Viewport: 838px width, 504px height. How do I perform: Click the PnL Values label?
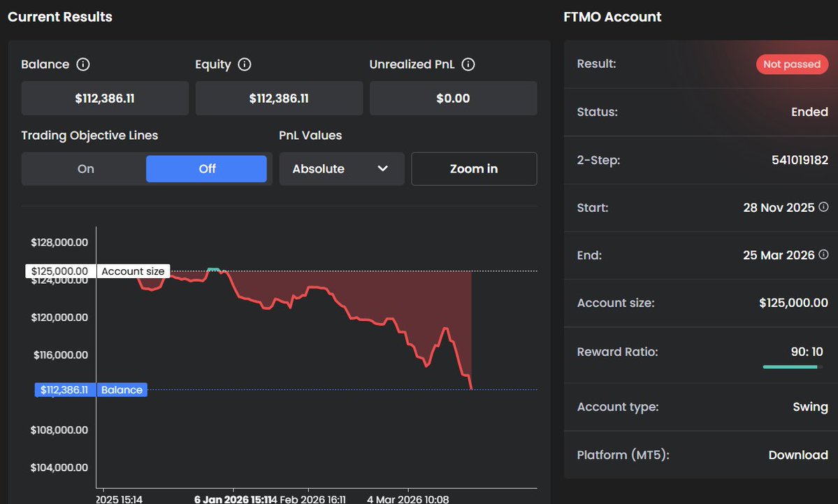310,135
